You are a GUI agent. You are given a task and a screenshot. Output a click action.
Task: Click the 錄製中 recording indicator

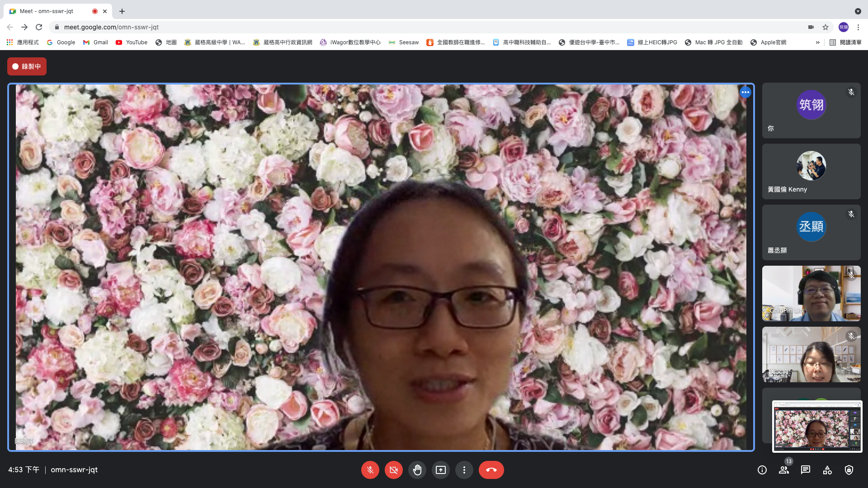pyautogui.click(x=27, y=66)
